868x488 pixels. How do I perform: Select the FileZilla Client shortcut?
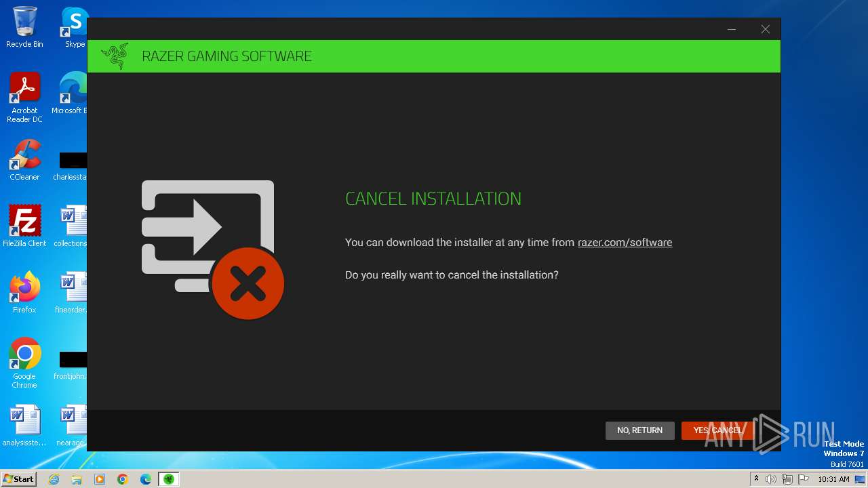(24, 226)
